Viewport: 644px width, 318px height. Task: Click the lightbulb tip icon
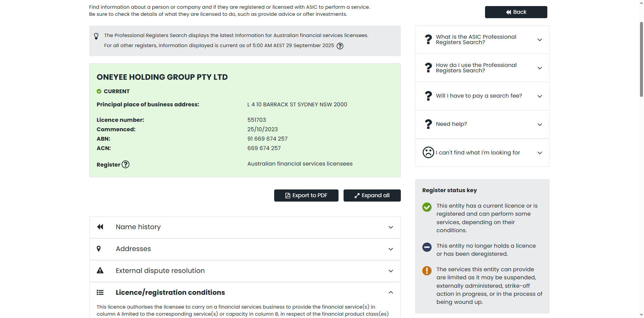click(x=96, y=36)
